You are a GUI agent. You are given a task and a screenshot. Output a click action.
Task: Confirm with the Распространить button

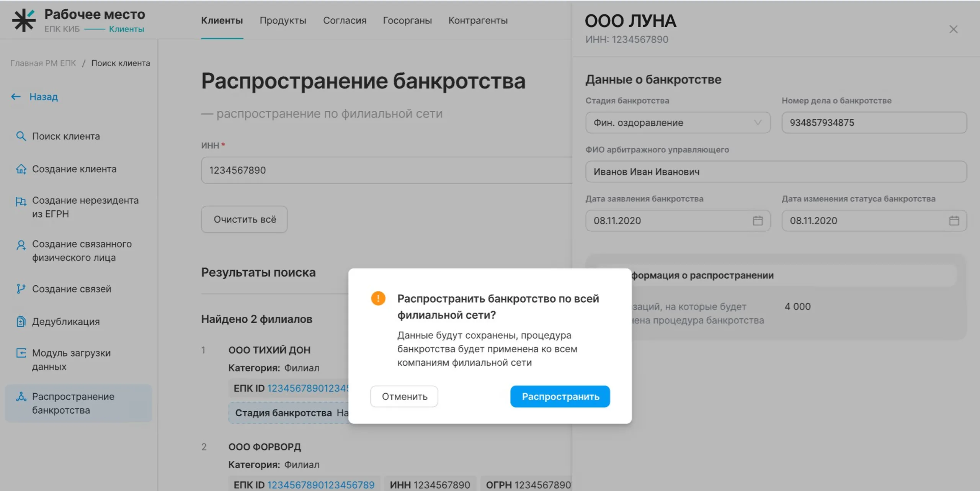pos(560,396)
